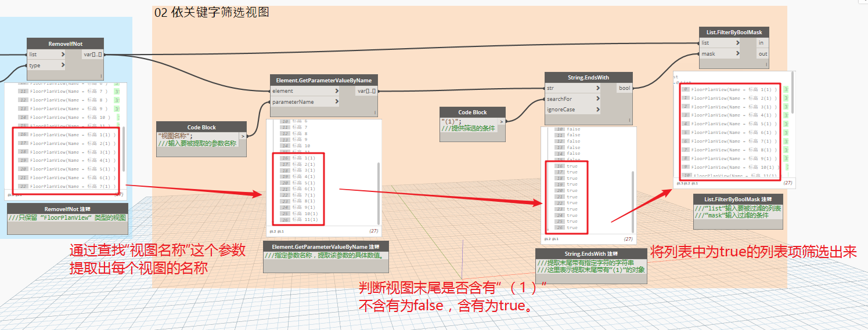Click the 'element' input port label

click(x=282, y=91)
